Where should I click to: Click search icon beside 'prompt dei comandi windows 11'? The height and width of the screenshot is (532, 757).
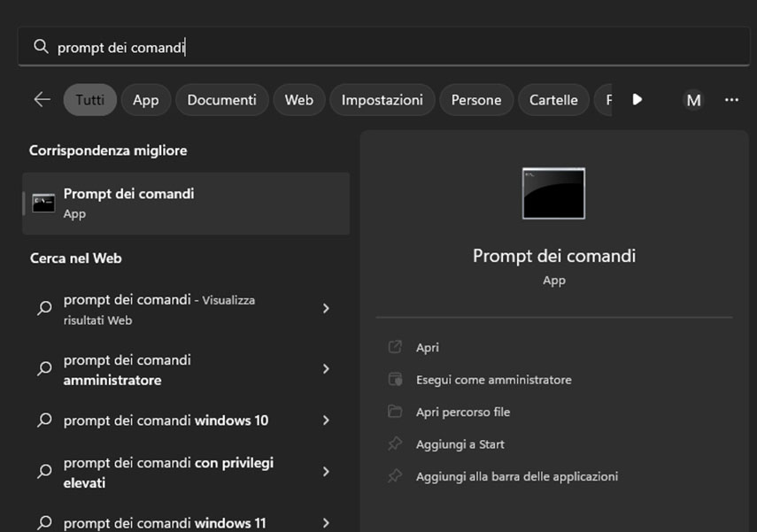pos(44,522)
